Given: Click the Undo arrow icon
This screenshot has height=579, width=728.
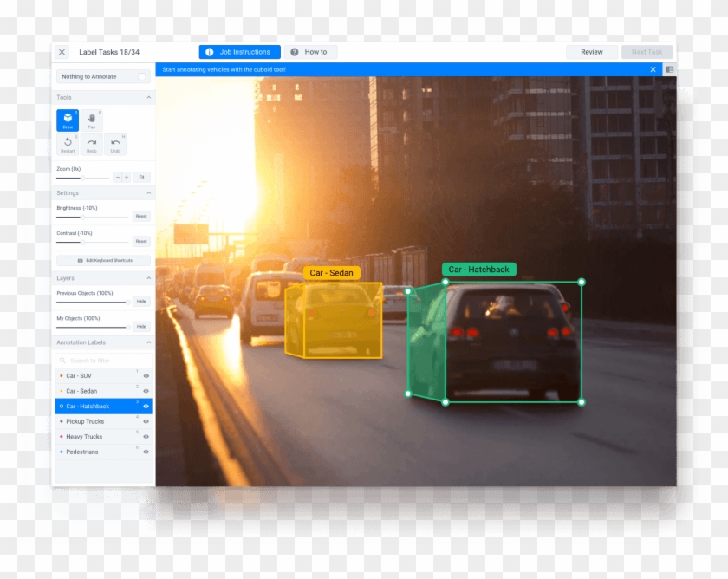Looking at the screenshot, I should point(115,144).
